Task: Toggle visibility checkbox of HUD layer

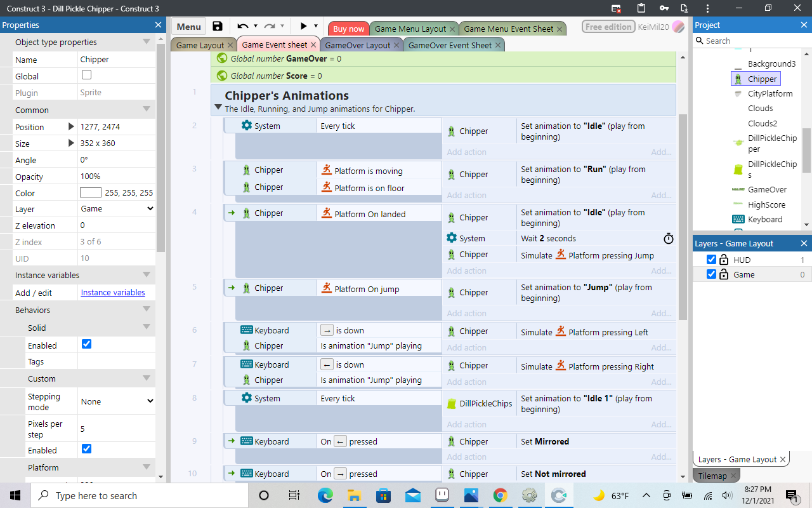Action: click(x=711, y=260)
